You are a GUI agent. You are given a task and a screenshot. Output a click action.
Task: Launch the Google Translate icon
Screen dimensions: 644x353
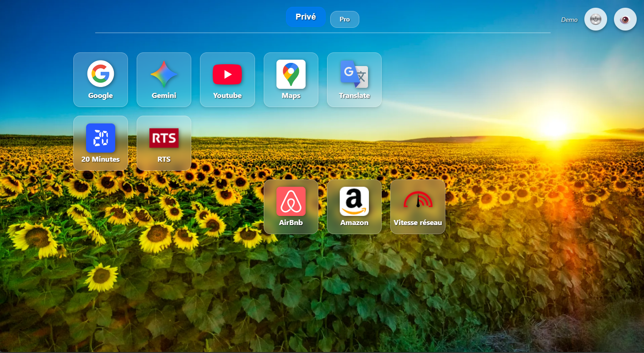click(x=354, y=74)
